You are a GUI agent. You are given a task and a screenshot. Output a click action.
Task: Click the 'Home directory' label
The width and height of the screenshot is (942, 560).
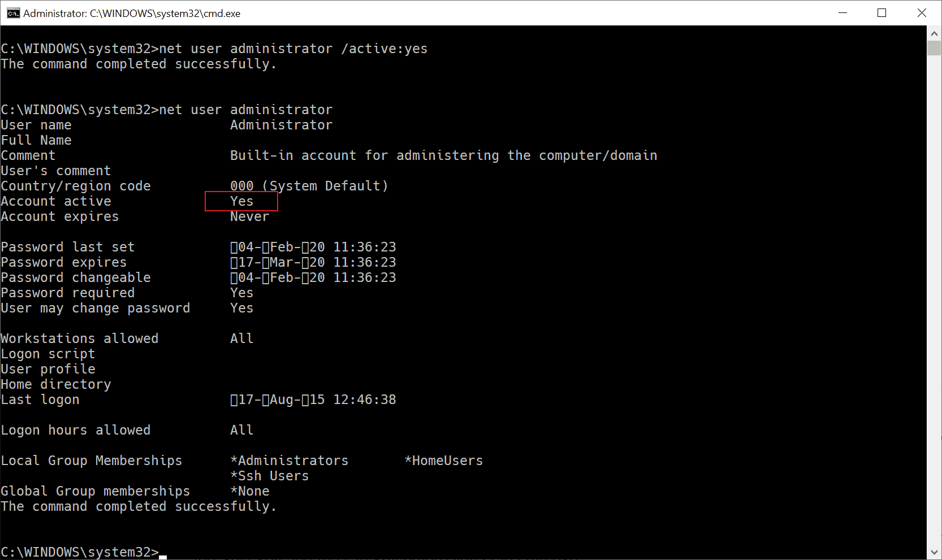point(56,384)
